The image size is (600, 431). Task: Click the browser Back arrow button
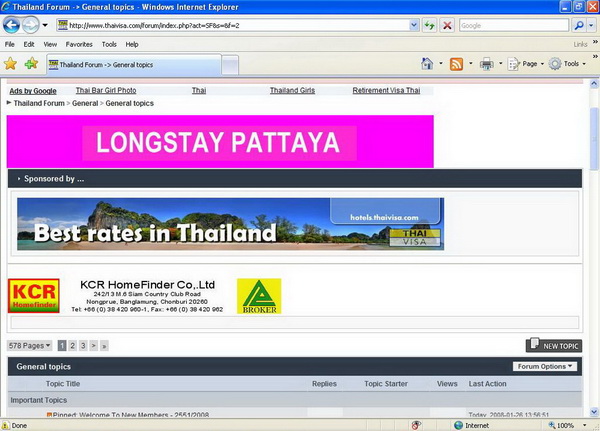[x=11, y=25]
